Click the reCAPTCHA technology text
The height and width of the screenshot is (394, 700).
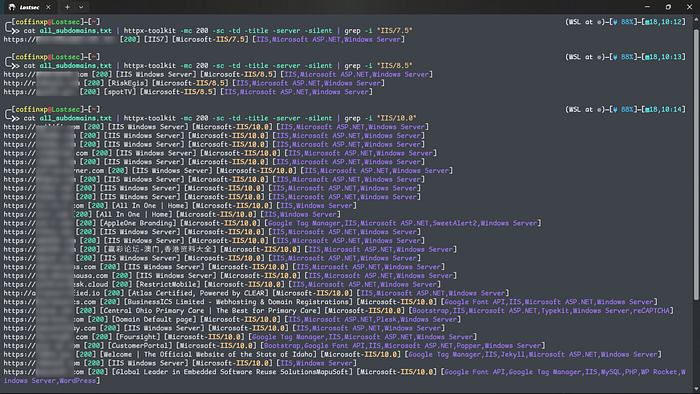[651, 311]
